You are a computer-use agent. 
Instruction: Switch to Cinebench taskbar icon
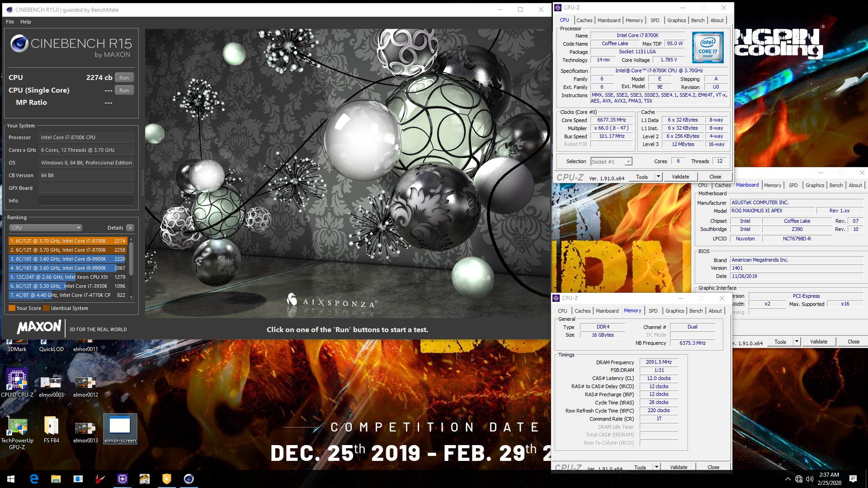tap(189, 479)
